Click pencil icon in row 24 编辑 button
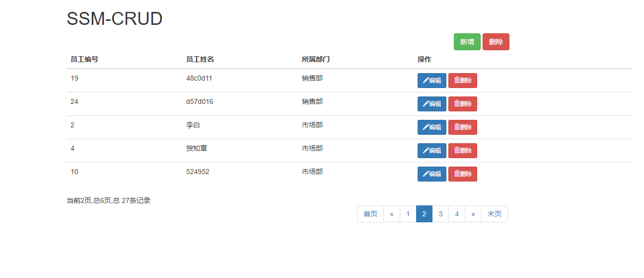 point(425,104)
